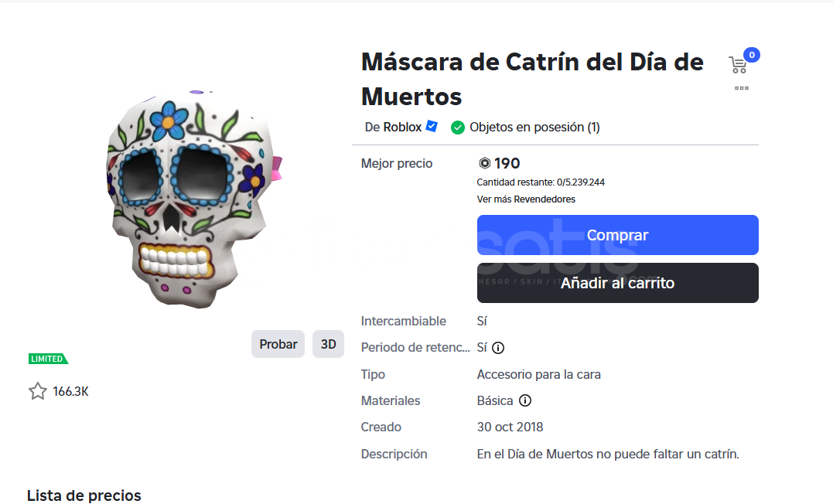Image resolution: width=833 pixels, height=504 pixels.
Task: Click the 166.3K favorites count
Action: (x=71, y=391)
